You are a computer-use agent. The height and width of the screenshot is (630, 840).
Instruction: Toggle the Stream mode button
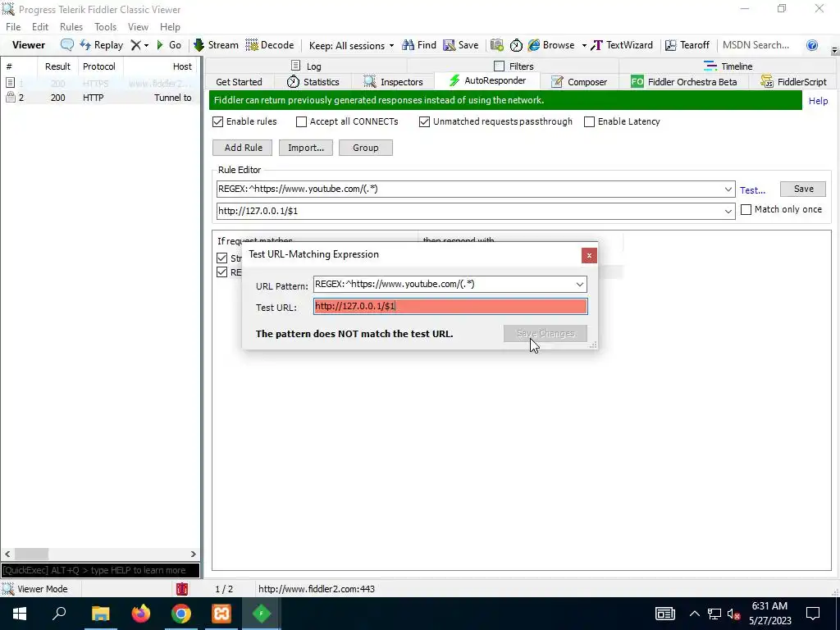pos(216,45)
